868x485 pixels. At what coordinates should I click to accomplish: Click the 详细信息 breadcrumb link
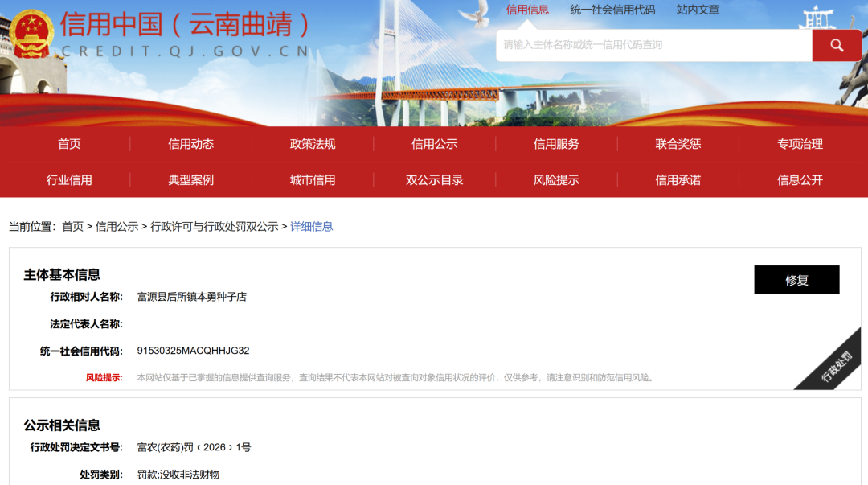pyautogui.click(x=312, y=227)
